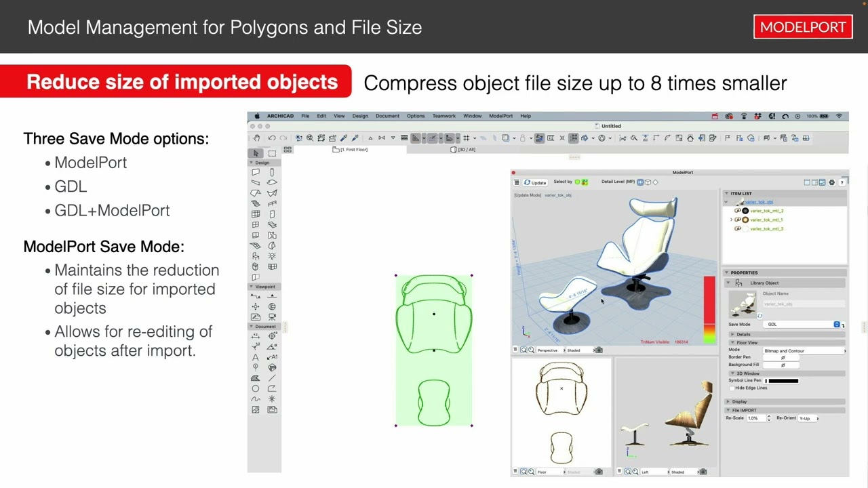Click the Wi-Fi icon in the macOS menu bar
Viewport: 868px width, 488px height.
(840, 116)
